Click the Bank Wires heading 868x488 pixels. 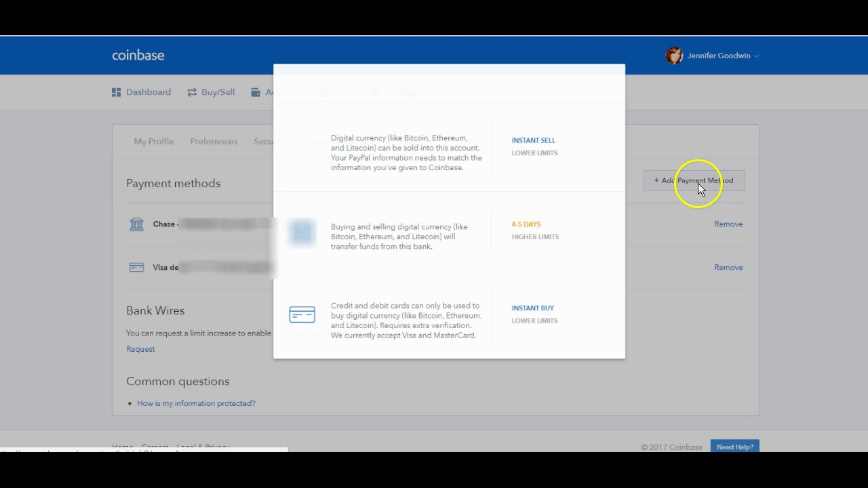click(x=155, y=310)
